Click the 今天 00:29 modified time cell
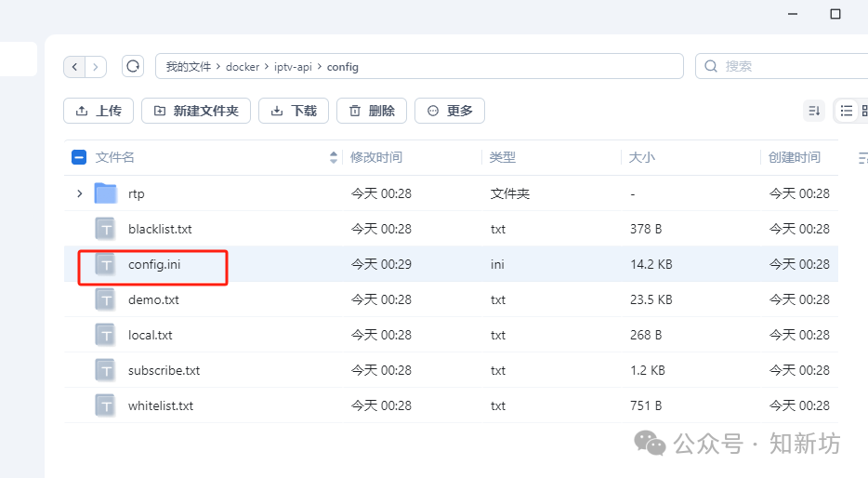This screenshot has width=868, height=478. 381,264
